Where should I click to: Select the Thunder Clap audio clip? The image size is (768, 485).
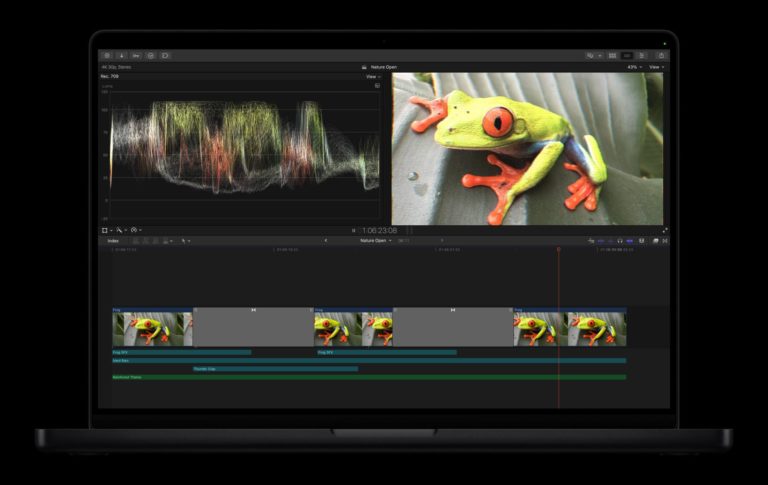[275, 369]
